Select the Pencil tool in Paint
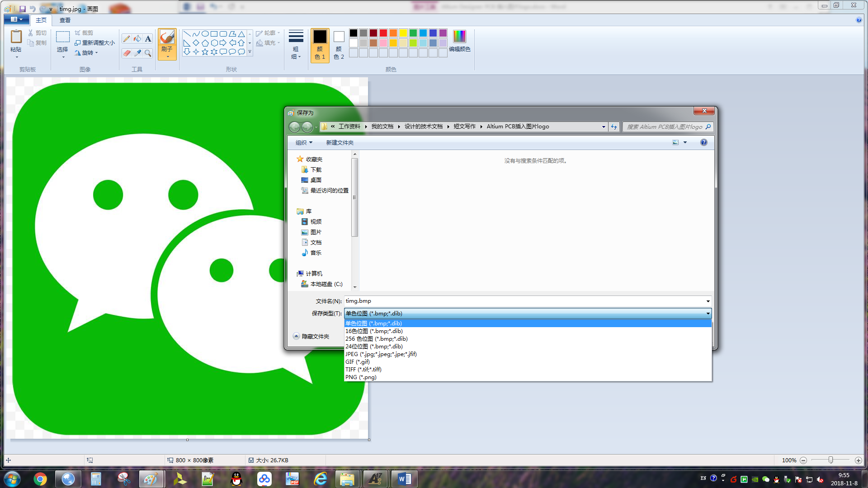The image size is (868, 488). coord(127,39)
